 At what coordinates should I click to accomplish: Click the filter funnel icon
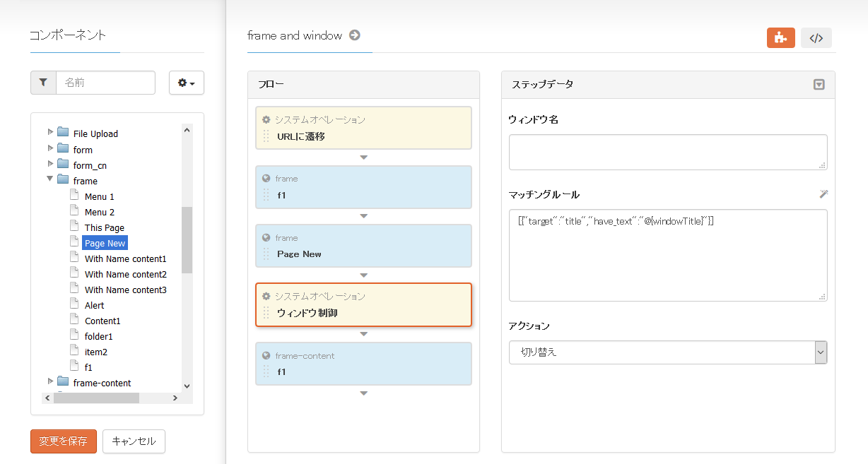[x=43, y=83]
